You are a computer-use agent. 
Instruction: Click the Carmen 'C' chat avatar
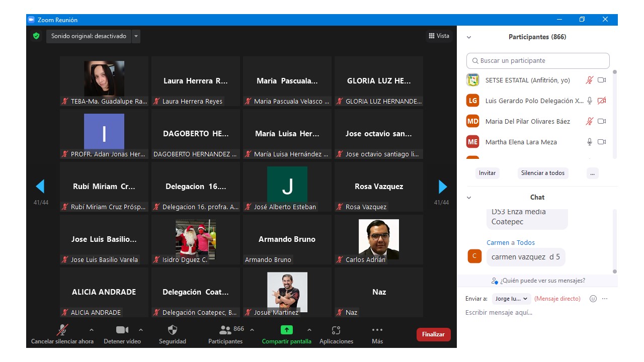click(x=474, y=256)
